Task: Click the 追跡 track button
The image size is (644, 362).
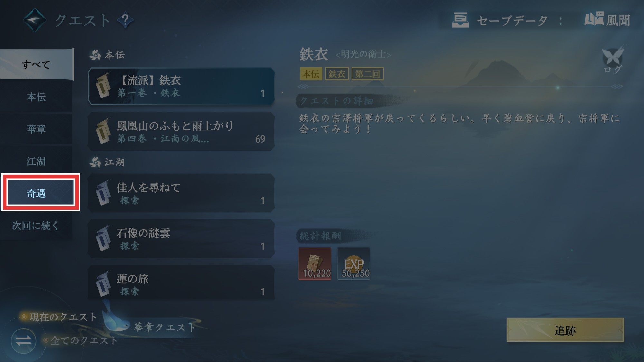Action: [x=565, y=330]
